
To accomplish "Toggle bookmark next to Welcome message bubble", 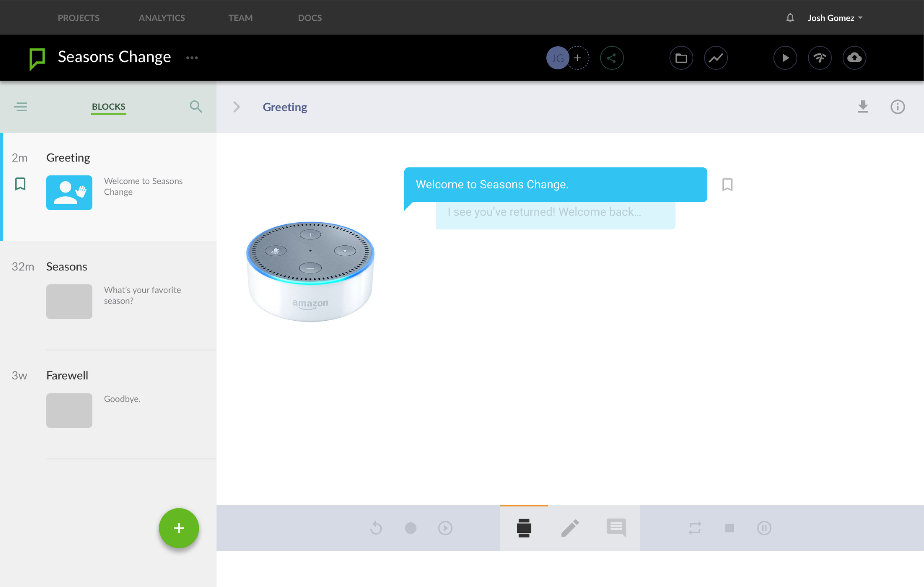I will (x=727, y=184).
